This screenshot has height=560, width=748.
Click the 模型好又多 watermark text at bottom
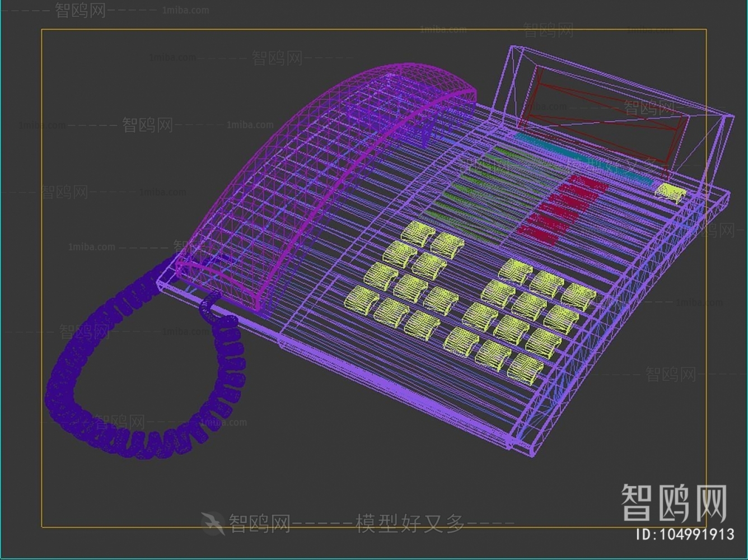410,524
